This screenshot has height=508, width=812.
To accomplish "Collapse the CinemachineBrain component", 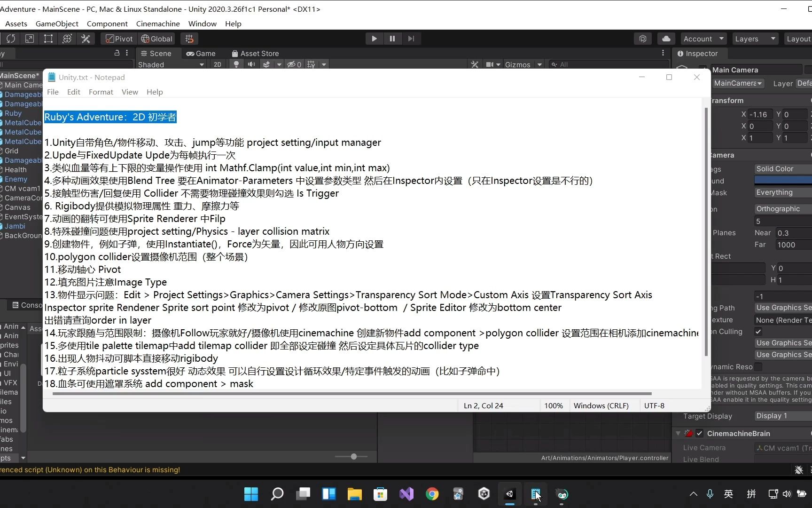I will (x=678, y=433).
